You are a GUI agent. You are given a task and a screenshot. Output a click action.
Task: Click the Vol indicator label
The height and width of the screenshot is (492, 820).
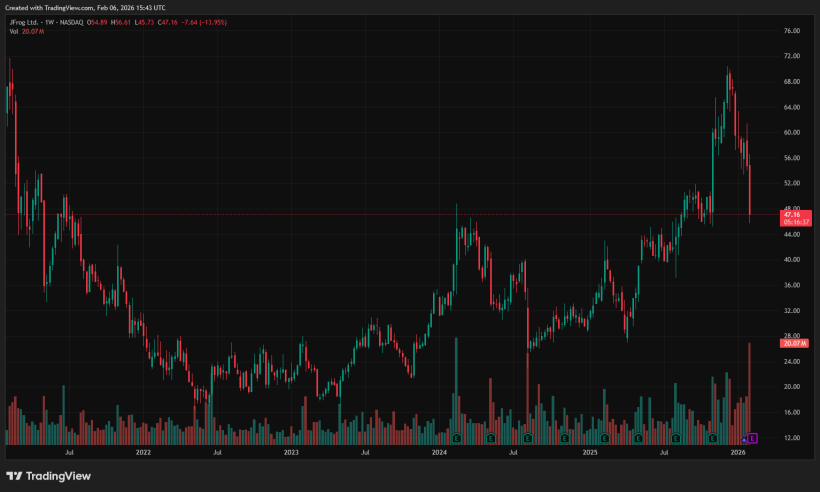click(13, 31)
